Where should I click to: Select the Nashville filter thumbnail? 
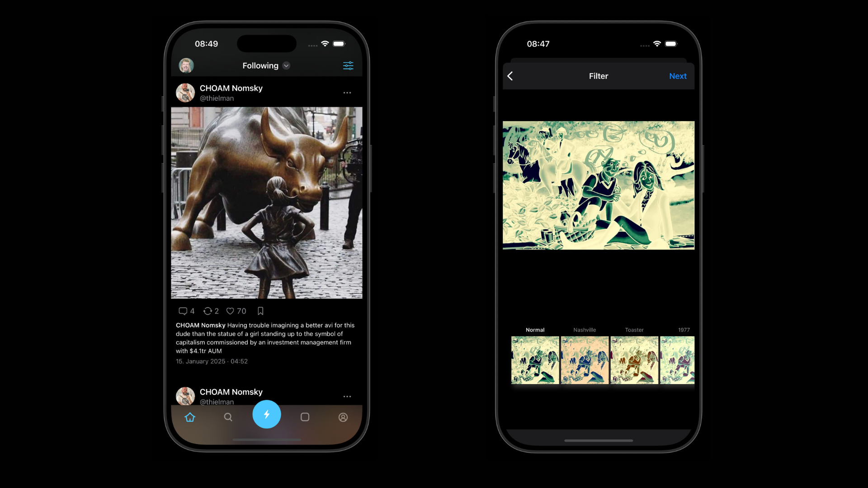[x=584, y=359]
